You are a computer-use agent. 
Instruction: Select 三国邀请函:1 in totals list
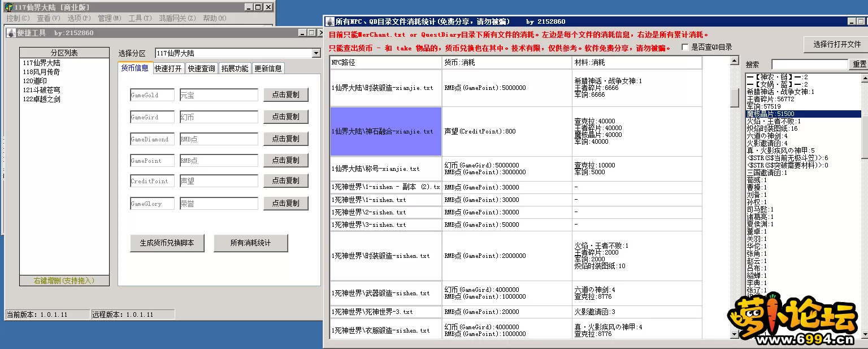pos(803,173)
